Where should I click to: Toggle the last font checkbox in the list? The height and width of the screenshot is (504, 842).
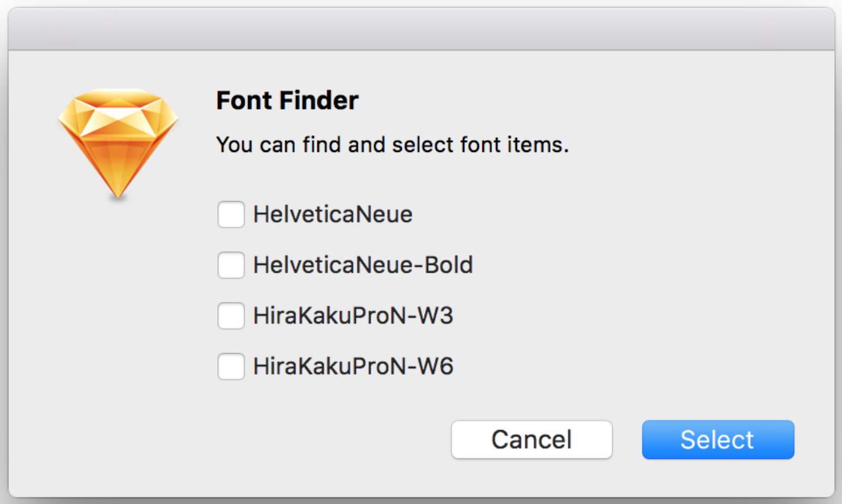click(x=231, y=367)
